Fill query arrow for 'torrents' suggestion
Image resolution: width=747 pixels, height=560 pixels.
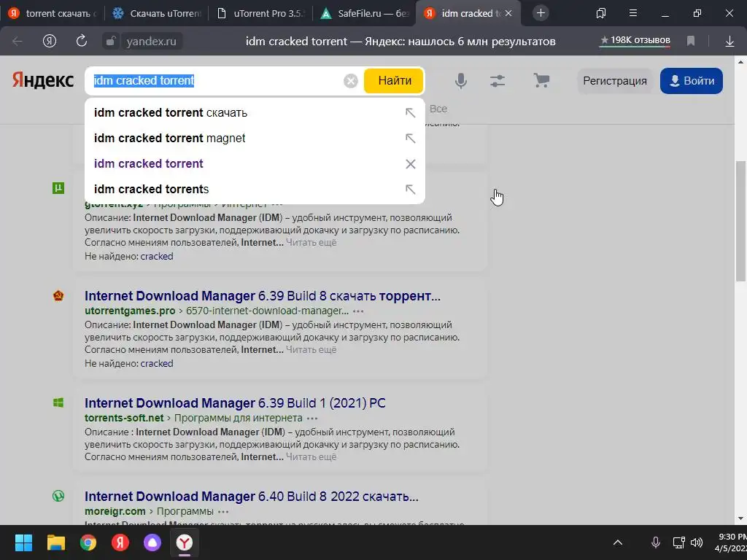point(410,189)
